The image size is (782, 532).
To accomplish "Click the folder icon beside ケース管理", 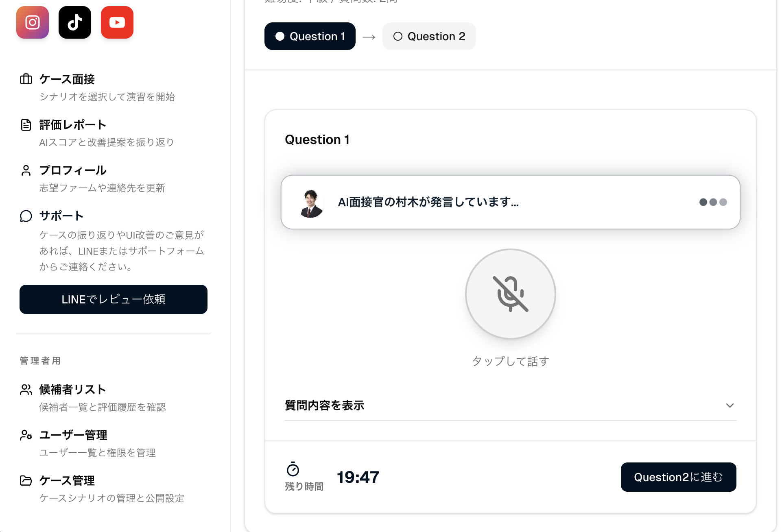I will [26, 480].
